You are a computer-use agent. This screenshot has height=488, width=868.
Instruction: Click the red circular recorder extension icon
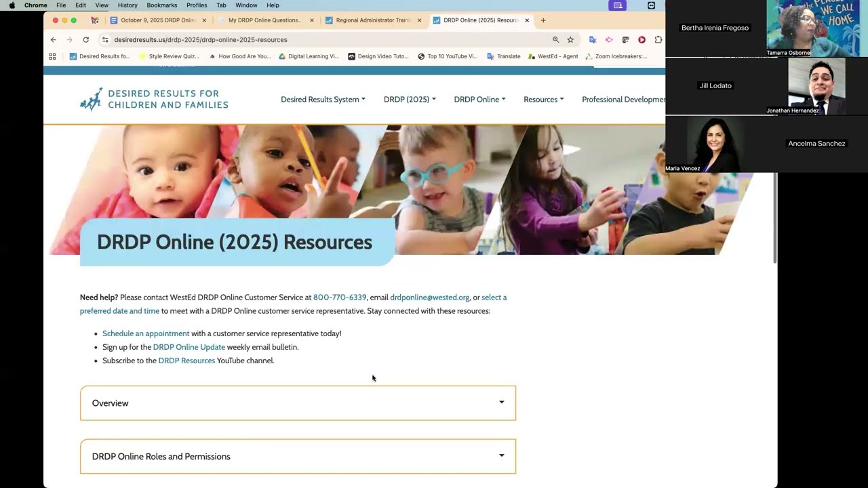(642, 40)
